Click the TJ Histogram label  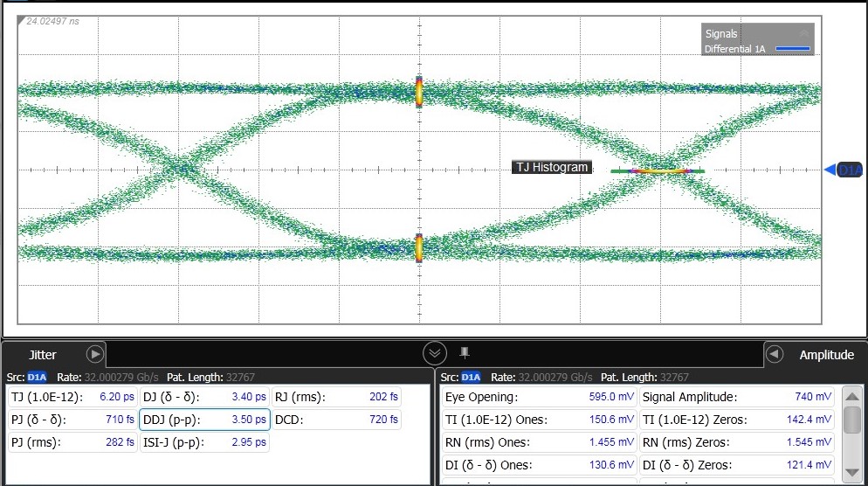tap(551, 167)
